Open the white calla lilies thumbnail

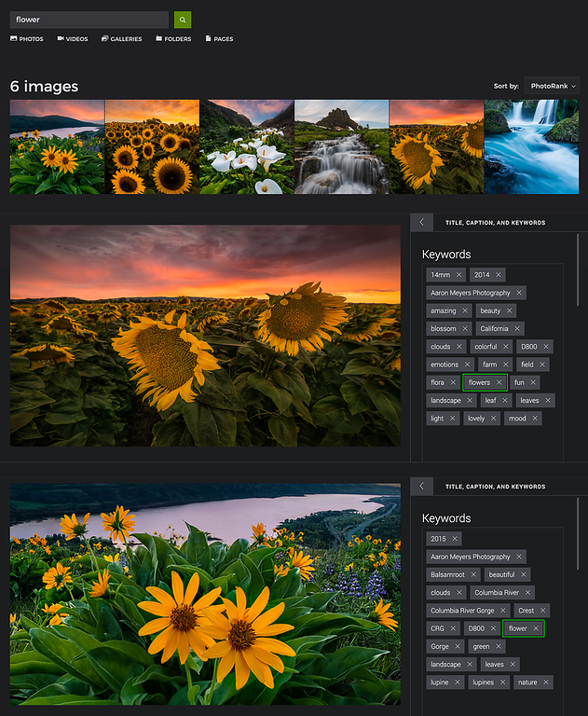coord(247,146)
